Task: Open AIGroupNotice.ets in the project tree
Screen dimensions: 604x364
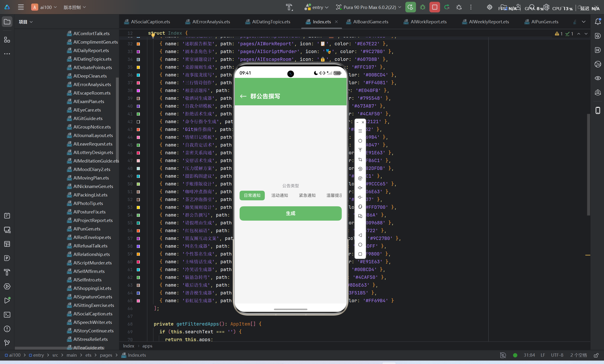Action: 89,127
